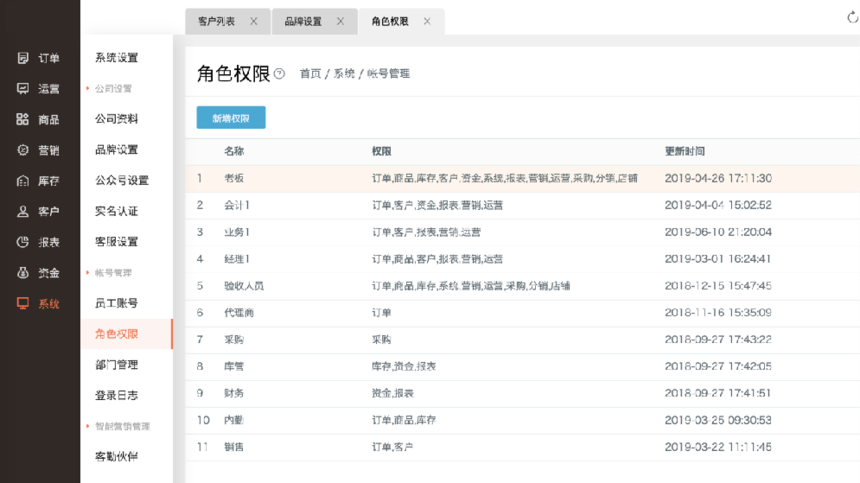Image resolution: width=860 pixels, height=483 pixels.
Task: Go to the 库存 warehouse icon
Action: click(x=22, y=181)
